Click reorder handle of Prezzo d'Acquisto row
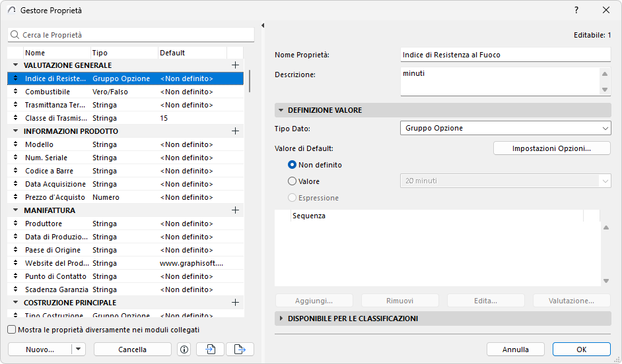The height and width of the screenshot is (364, 622). pos(15,197)
